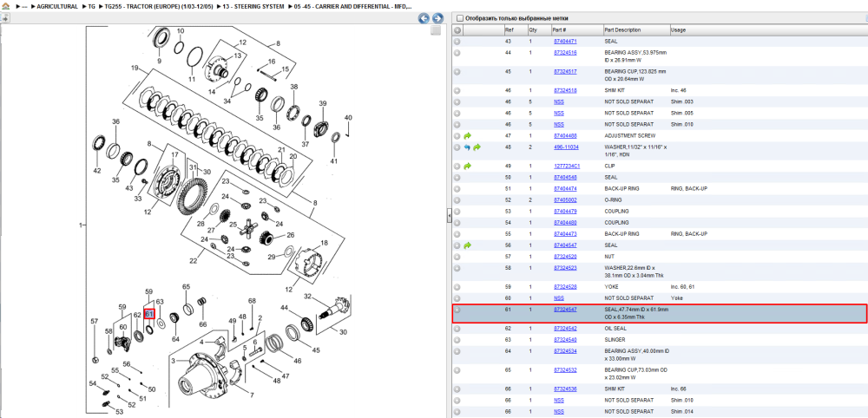Image resolution: width=868 pixels, height=418 pixels.
Task: Click the green arrow on the SEAL 87404547 row
Action: (x=468, y=245)
